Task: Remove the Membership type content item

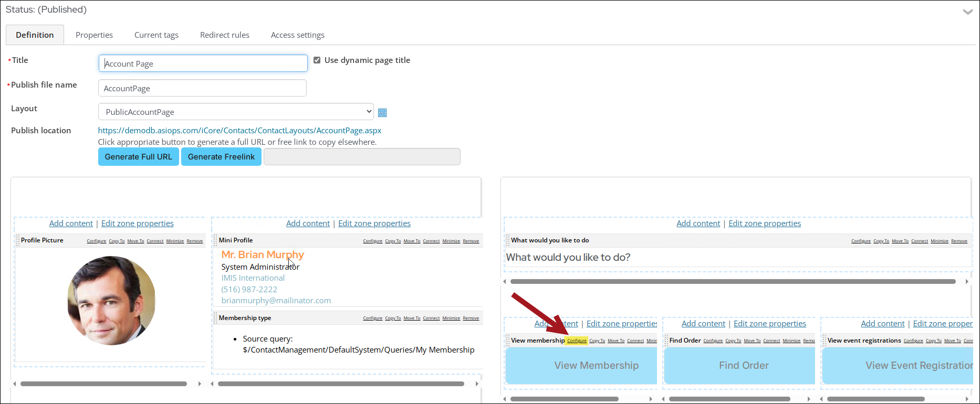Action: (x=471, y=318)
